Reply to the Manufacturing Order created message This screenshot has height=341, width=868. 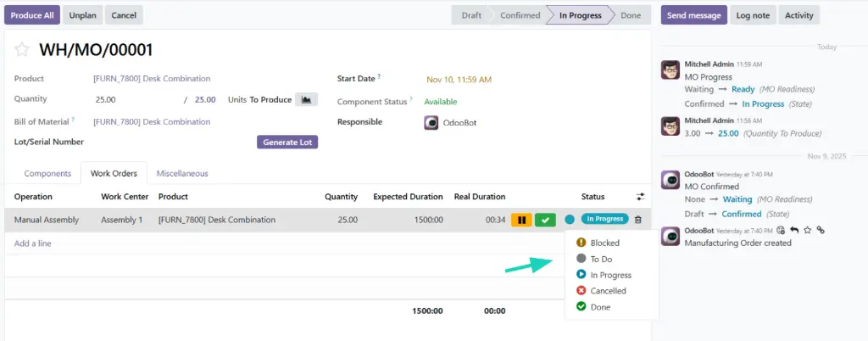(x=793, y=230)
